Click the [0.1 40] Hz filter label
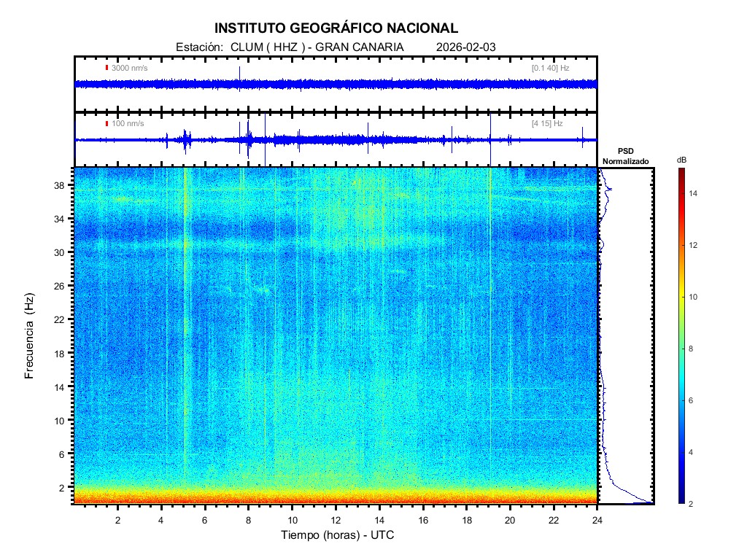Image resolution: width=747 pixels, height=560 pixels. (550, 68)
